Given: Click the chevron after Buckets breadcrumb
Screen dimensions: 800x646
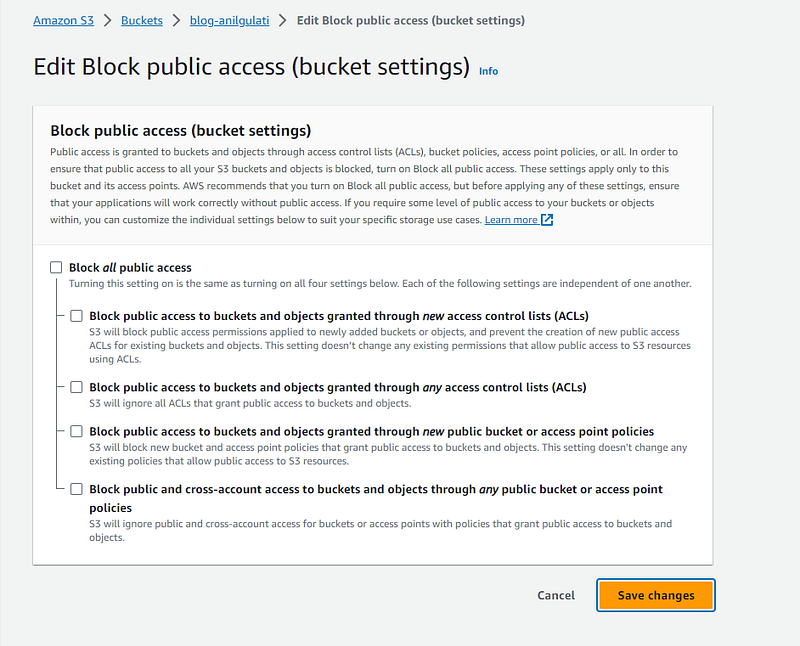Looking at the screenshot, I should (176, 20).
